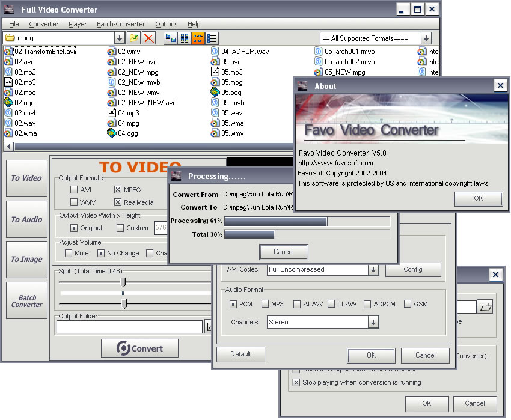This screenshot has height=420, width=511.
Task: Select the Original video size option
Action: 74,228
